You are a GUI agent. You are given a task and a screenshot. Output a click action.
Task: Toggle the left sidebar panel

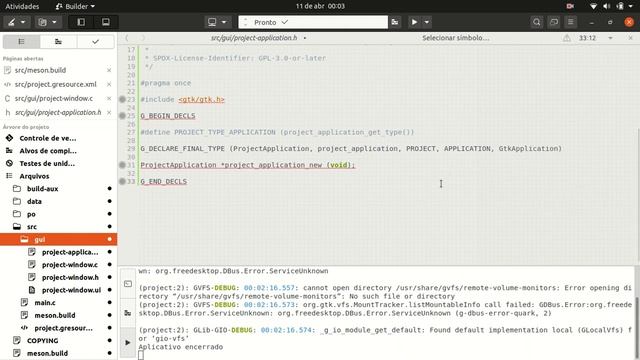pos(81,22)
